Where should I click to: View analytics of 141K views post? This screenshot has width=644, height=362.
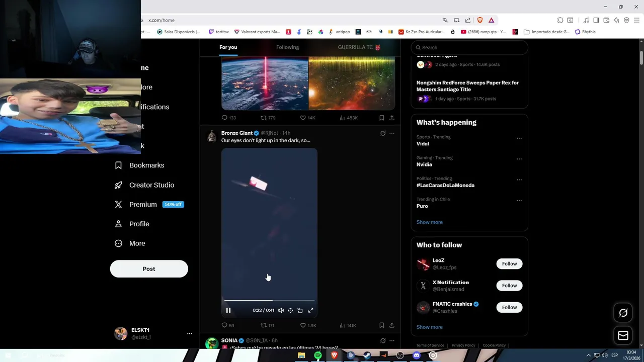click(x=348, y=325)
